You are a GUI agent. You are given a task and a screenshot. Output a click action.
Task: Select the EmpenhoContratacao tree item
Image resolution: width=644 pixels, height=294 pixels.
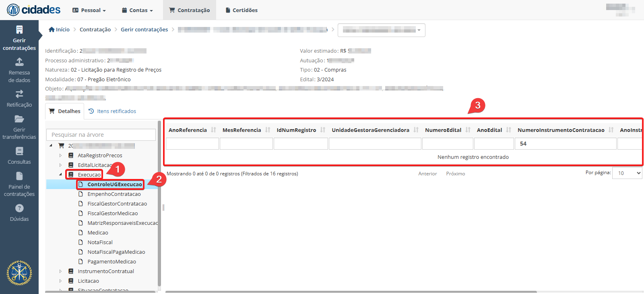pyautogui.click(x=114, y=194)
